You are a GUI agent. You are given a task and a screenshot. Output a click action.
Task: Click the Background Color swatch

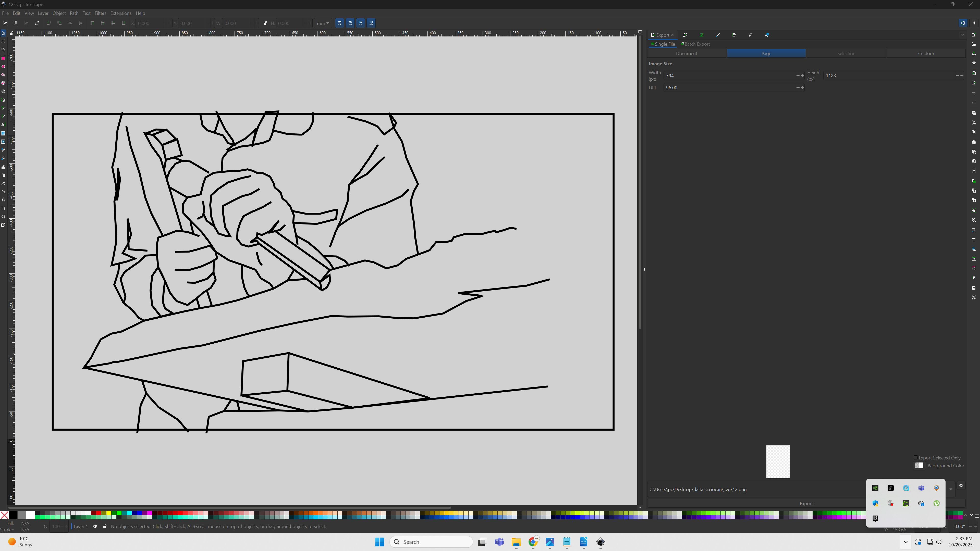pos(919,466)
